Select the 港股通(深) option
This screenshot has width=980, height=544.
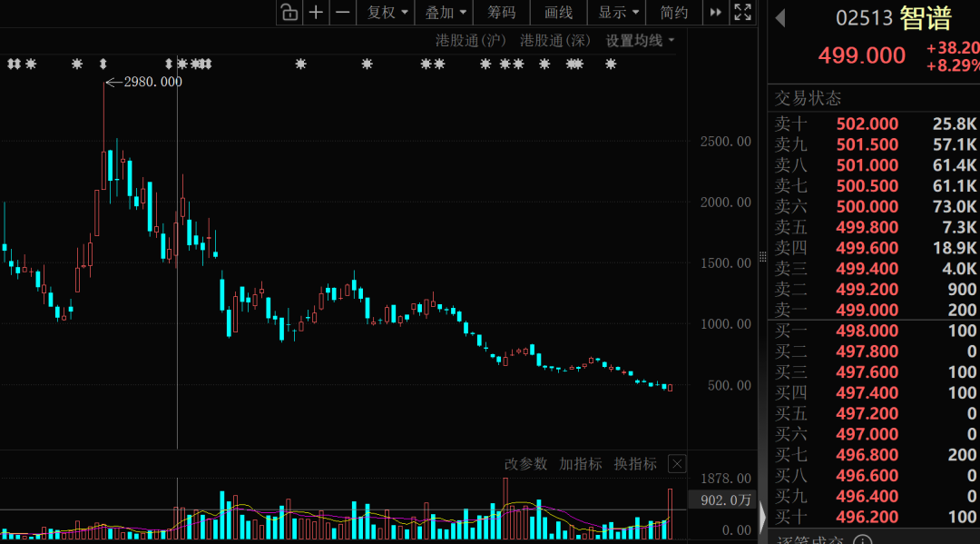coord(555,41)
